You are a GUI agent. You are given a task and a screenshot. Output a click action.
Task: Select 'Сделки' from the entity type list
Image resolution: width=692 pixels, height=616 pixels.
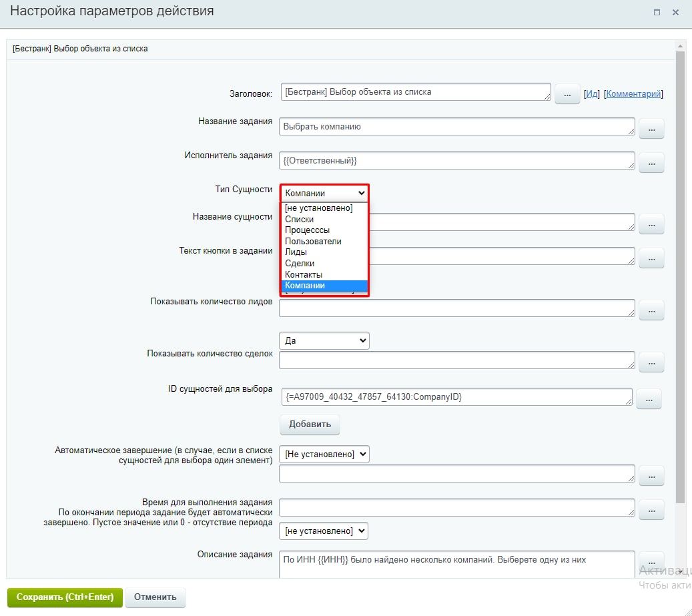(300, 264)
